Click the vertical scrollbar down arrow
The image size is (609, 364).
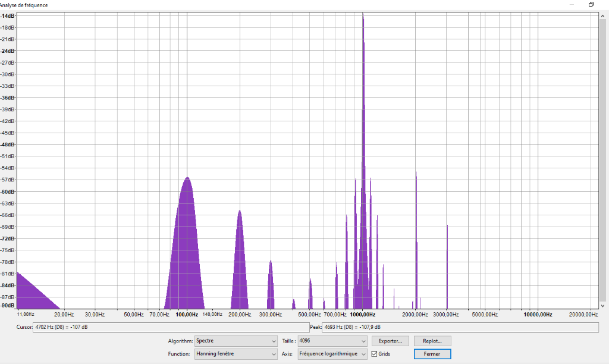coord(603,305)
